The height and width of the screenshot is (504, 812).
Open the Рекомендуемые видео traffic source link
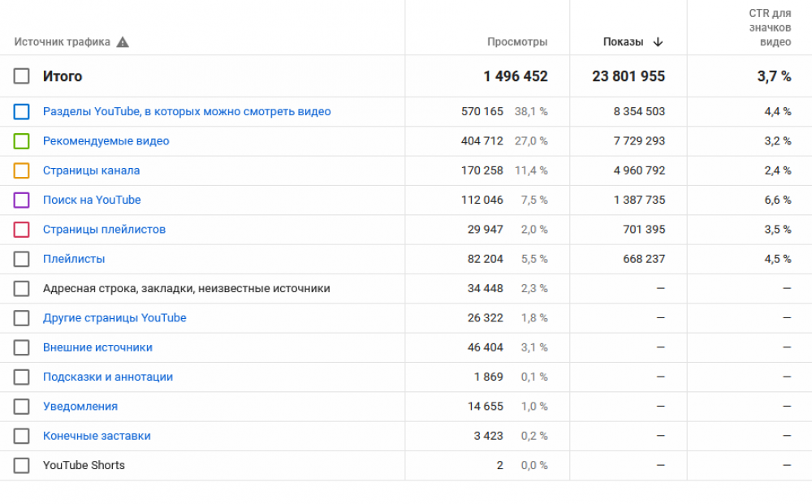(x=106, y=141)
